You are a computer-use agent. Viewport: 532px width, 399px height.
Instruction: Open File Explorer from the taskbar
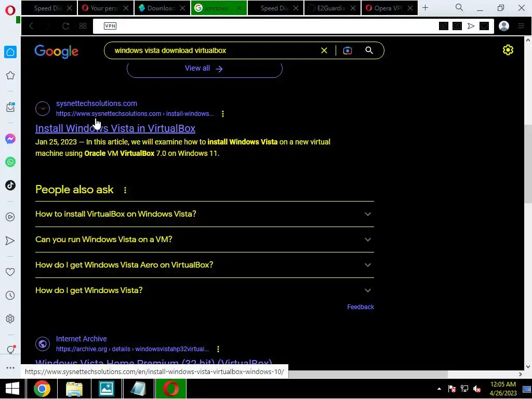74,389
